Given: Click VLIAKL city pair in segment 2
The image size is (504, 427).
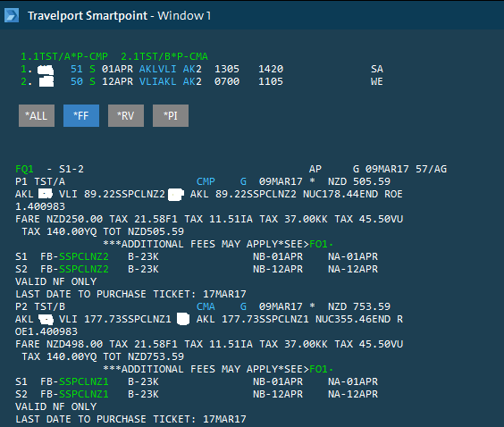Looking at the screenshot, I should point(158,81).
